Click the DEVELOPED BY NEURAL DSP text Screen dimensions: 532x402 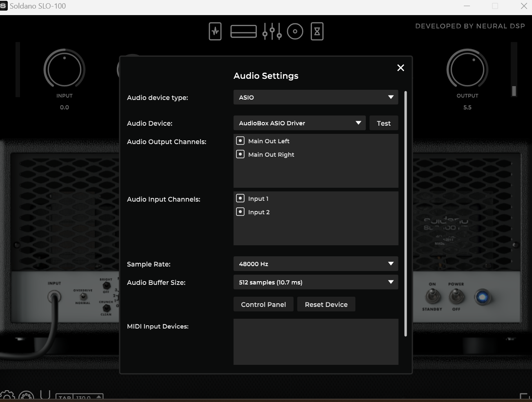point(470,26)
